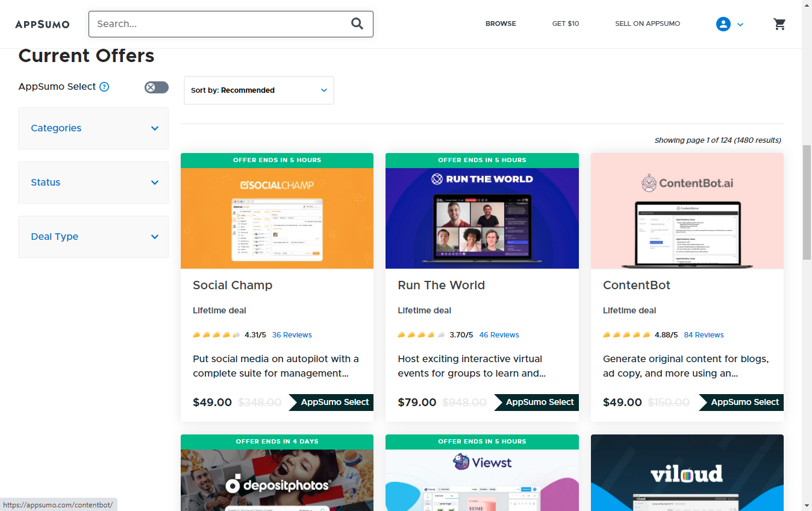Viewport: 812px width, 511px height.
Task: Click the search magnifier icon
Action: [357, 24]
